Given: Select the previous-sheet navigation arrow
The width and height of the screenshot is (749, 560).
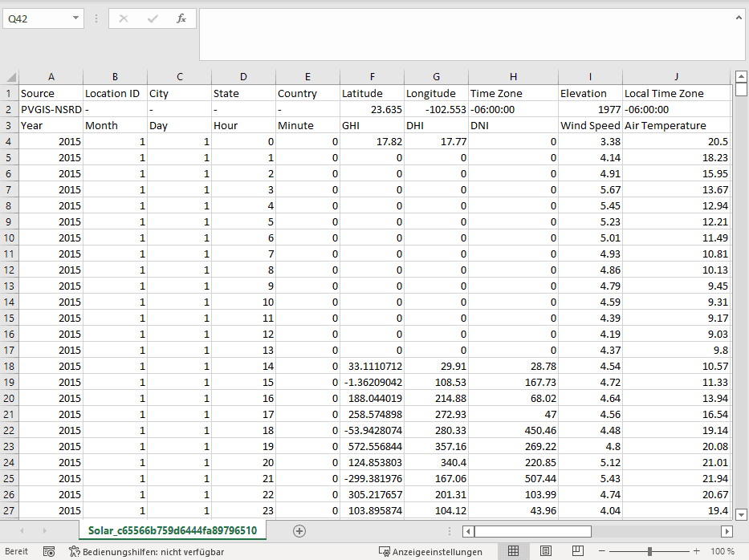Looking at the screenshot, I should [21, 530].
